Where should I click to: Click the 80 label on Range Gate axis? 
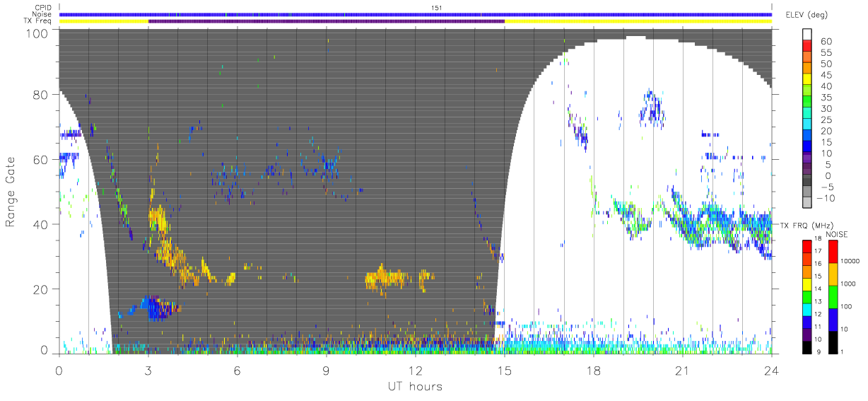click(41, 95)
